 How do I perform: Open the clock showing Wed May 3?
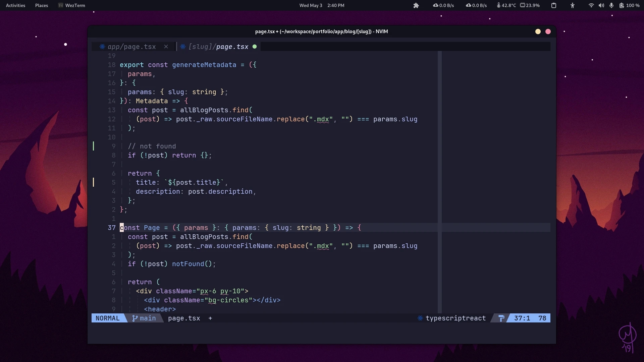pyautogui.click(x=322, y=5)
